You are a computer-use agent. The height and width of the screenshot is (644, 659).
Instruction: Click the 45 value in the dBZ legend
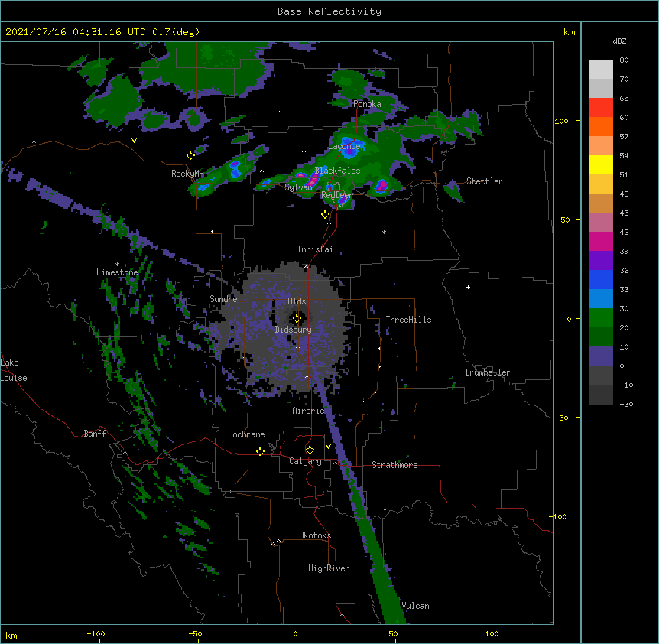pyautogui.click(x=624, y=213)
